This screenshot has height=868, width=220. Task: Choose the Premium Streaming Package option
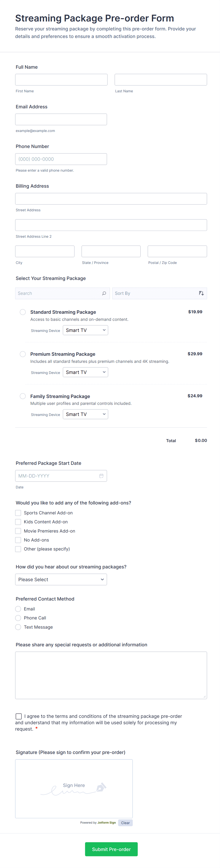(23, 354)
